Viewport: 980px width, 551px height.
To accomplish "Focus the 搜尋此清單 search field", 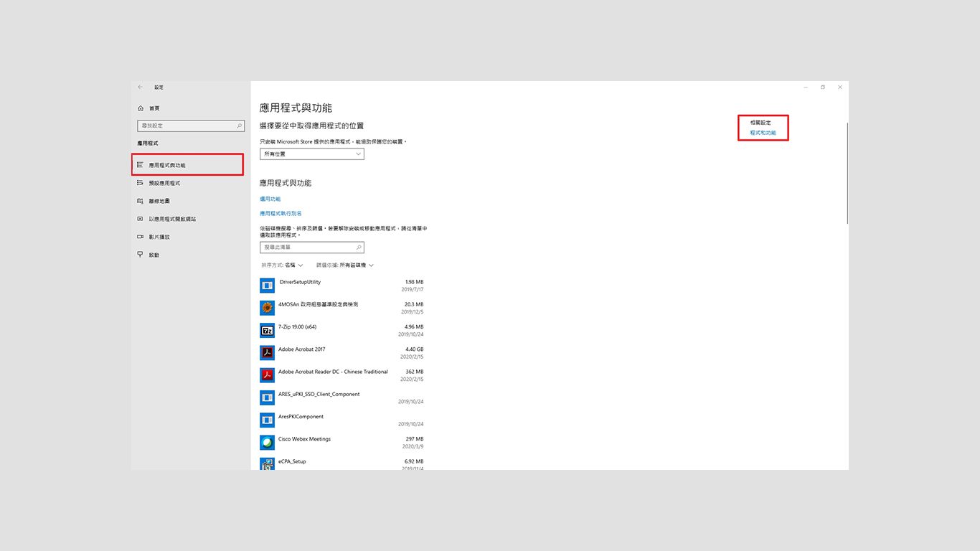I will pos(312,247).
